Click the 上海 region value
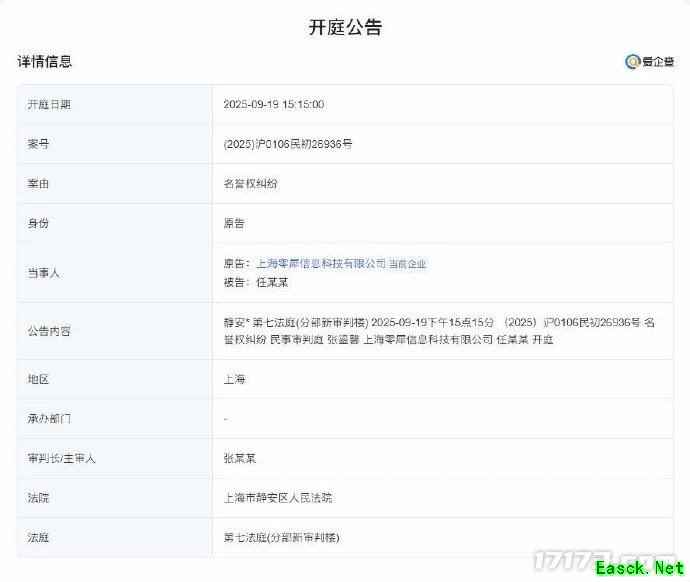This screenshot has width=690, height=582. [x=234, y=379]
